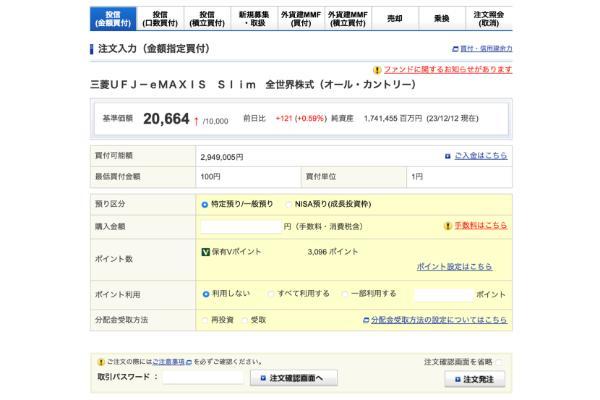The height and width of the screenshot is (400, 600).
Task: Focus the partial points input field
Action: coord(444,295)
